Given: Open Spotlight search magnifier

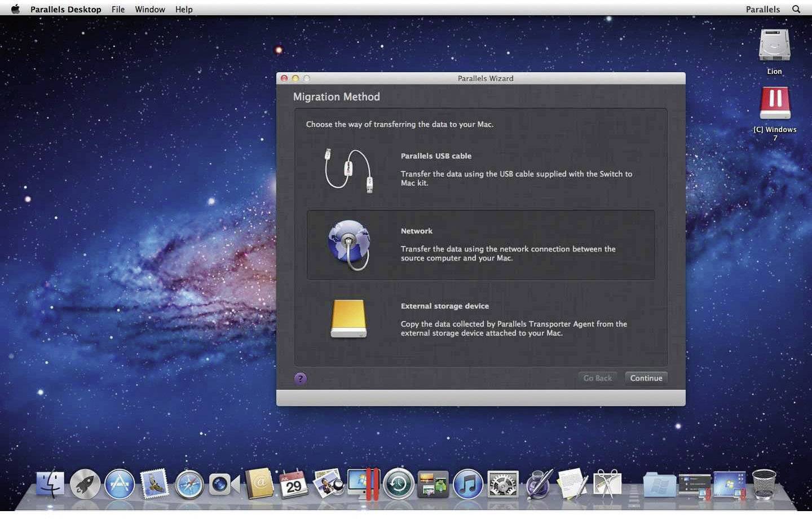Looking at the screenshot, I should click(x=796, y=9).
